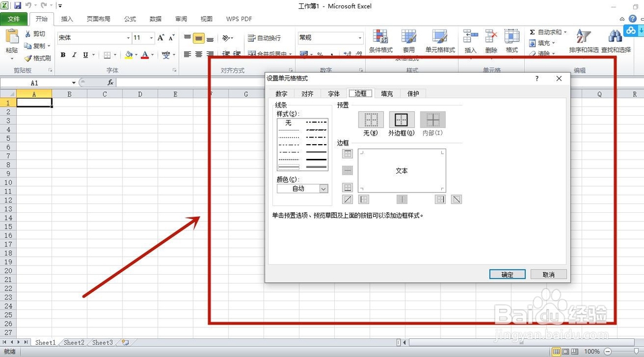Select highlighted middle vertical align icon
The width and height of the screenshot is (644, 357).
(199, 38)
